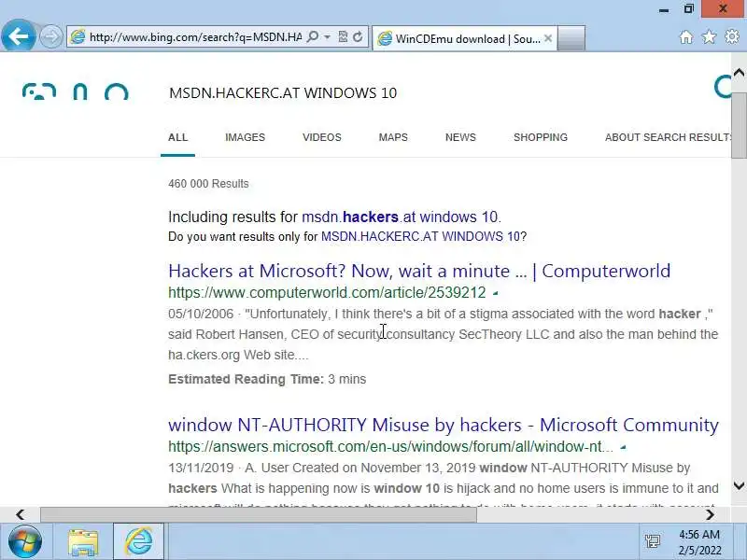Screen dimensions: 747x560
Task: Click the horizontal scrollbar right arrow
Action: 710,515
